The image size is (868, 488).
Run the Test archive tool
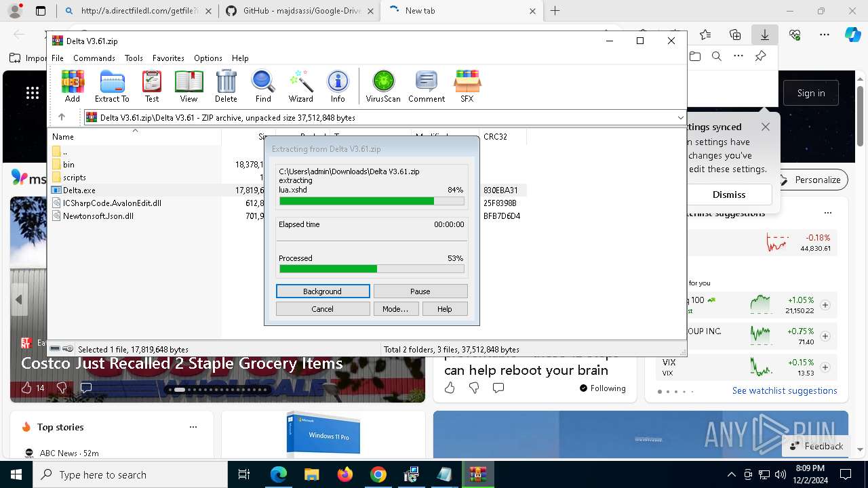point(152,86)
